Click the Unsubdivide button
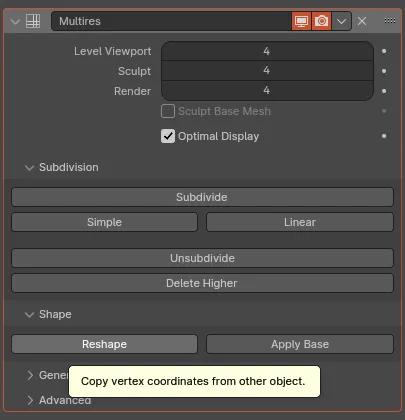 click(x=202, y=258)
